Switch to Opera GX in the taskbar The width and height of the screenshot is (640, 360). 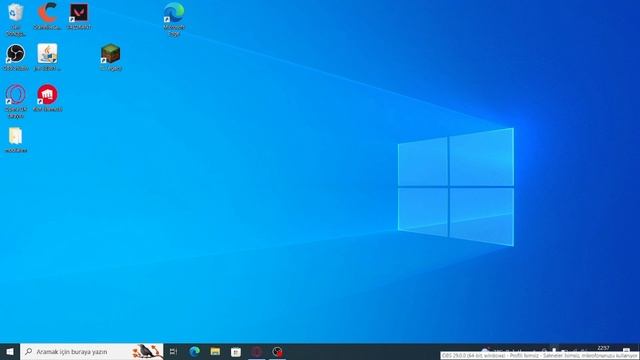point(257,352)
